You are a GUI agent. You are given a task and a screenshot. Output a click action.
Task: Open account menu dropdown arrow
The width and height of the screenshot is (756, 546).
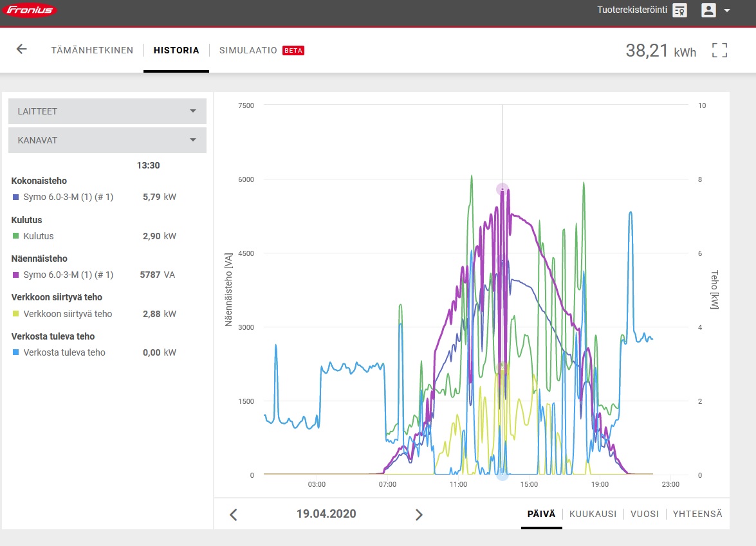(727, 10)
